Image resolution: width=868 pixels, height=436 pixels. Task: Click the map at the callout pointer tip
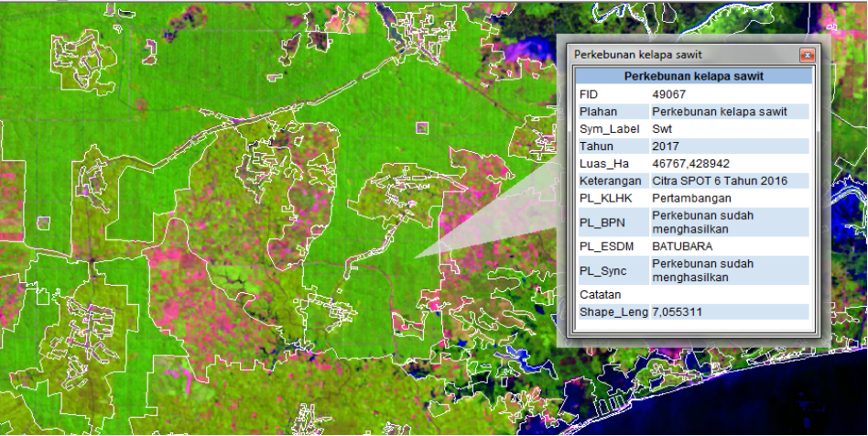(415, 257)
